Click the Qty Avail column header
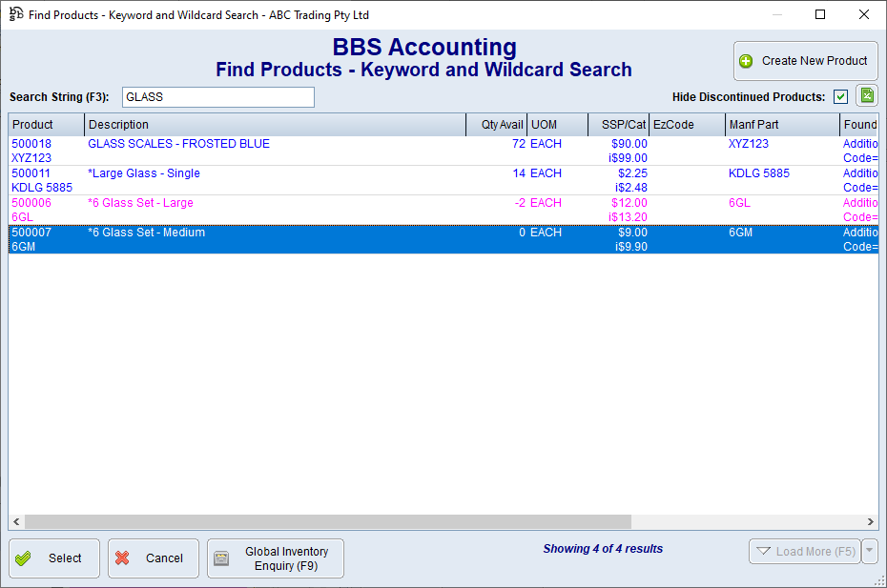Image resolution: width=887 pixels, height=588 pixels. point(497,125)
